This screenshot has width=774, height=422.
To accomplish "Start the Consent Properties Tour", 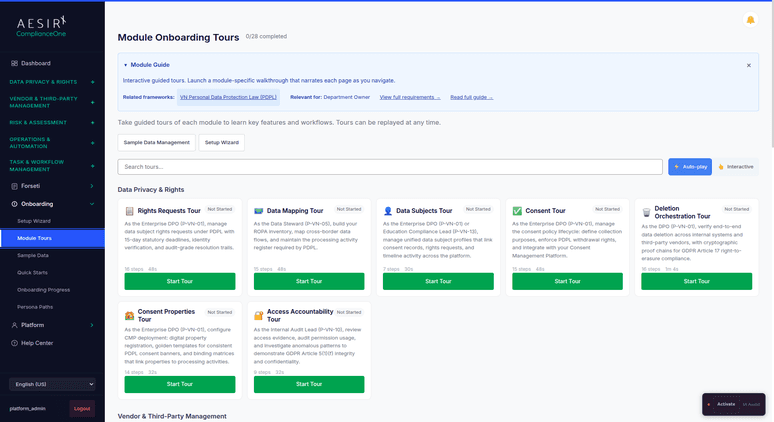I will (180, 384).
